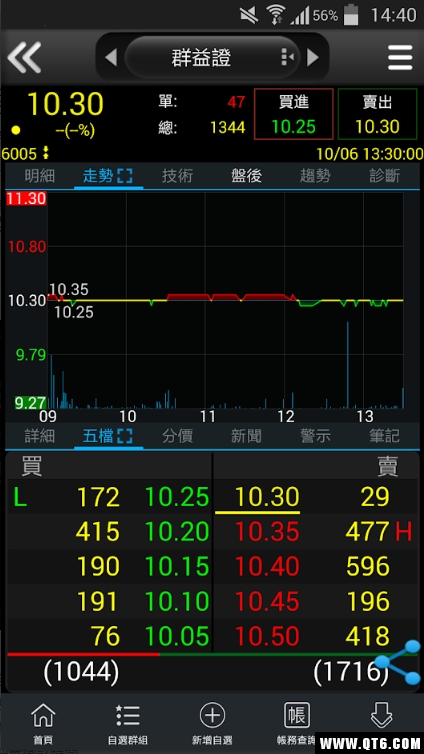Select bid price 10.15
Screen dimensions: 424x754
pos(177,566)
